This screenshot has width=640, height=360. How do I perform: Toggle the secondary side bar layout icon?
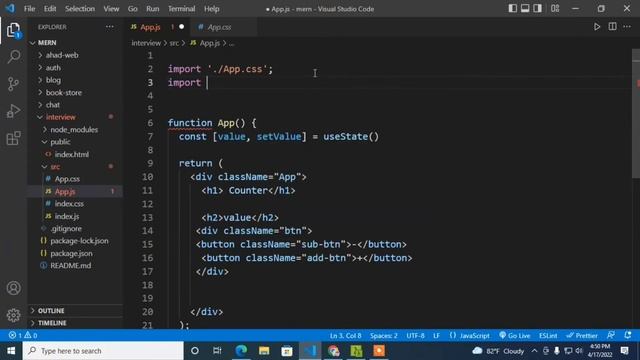pos(538,9)
